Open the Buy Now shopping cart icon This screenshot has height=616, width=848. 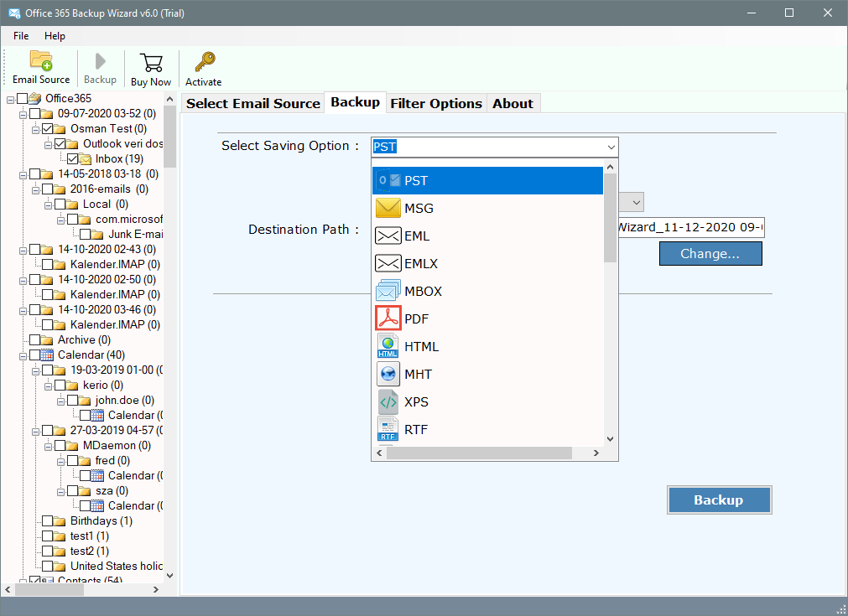151,63
